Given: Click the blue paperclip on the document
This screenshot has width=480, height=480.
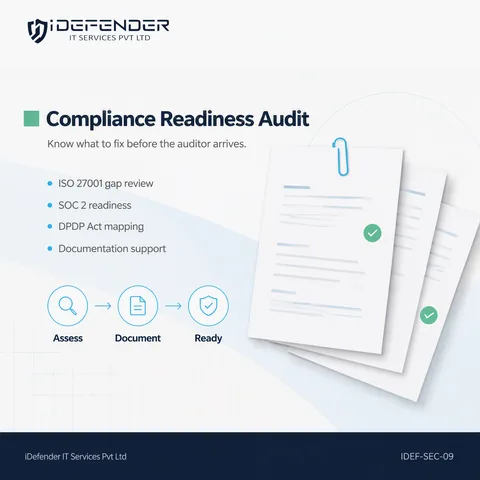Looking at the screenshot, I should coord(341,156).
